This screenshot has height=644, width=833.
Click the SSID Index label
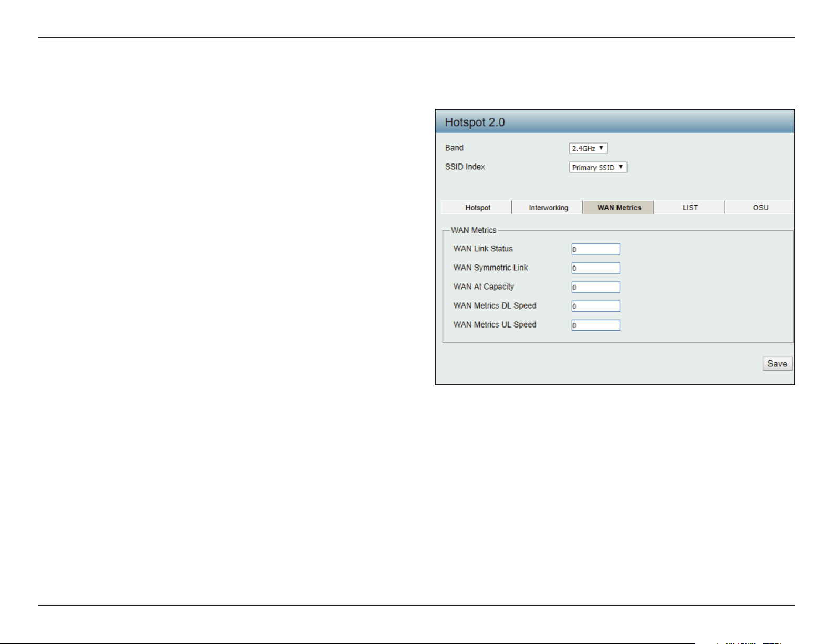click(x=465, y=167)
